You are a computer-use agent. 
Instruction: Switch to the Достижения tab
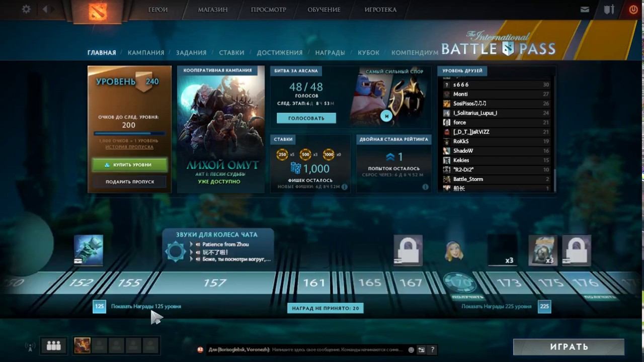pyautogui.click(x=280, y=52)
